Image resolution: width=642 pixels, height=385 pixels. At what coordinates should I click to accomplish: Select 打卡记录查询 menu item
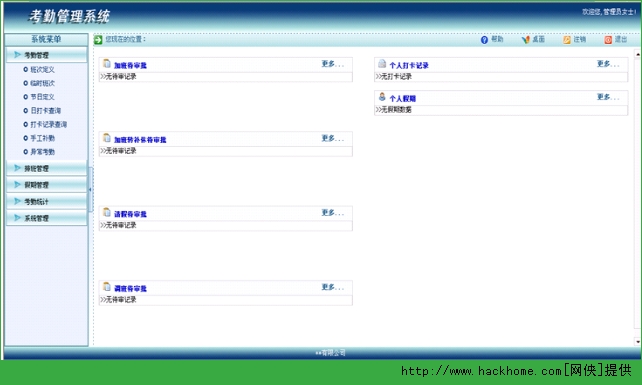(48, 125)
